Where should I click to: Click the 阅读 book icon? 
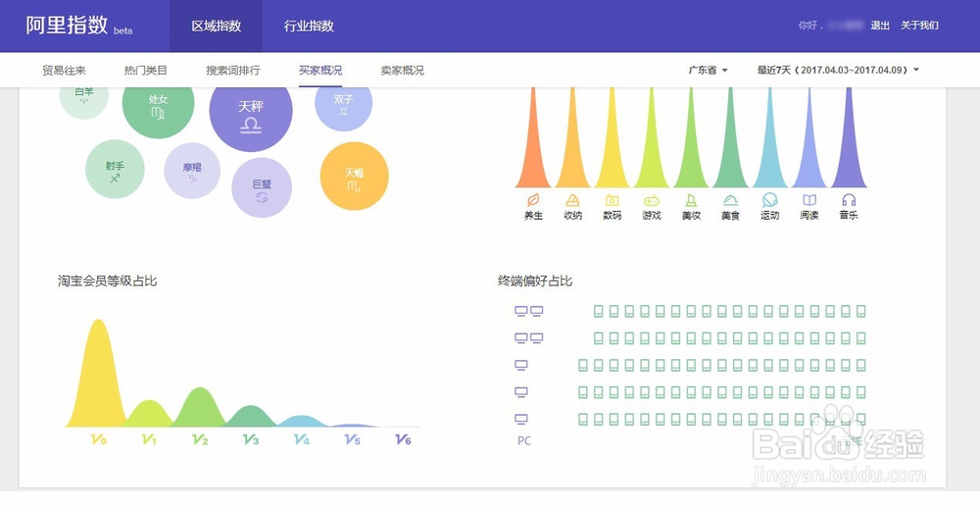point(809,200)
